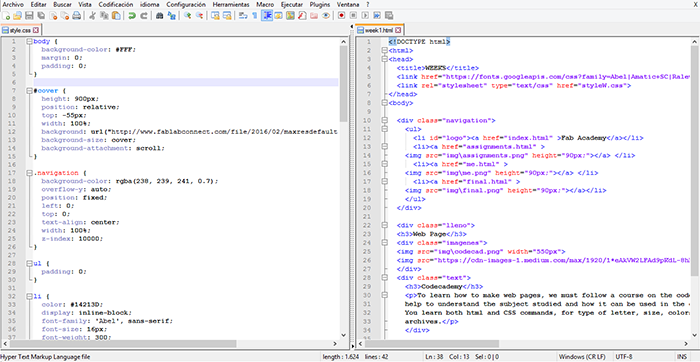Start macro recording with red dot icon
The height and width of the screenshot is (362, 700).
click(342, 16)
